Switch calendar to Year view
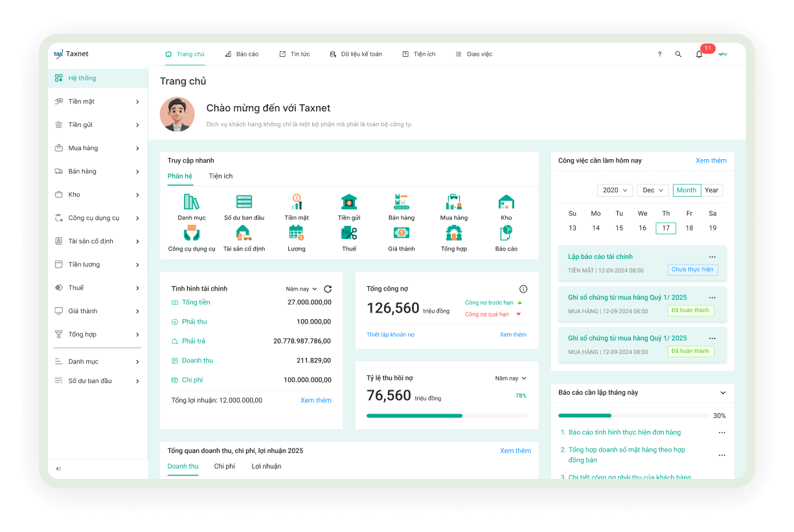Image resolution: width=794 pixels, height=532 pixels. pyautogui.click(x=712, y=190)
